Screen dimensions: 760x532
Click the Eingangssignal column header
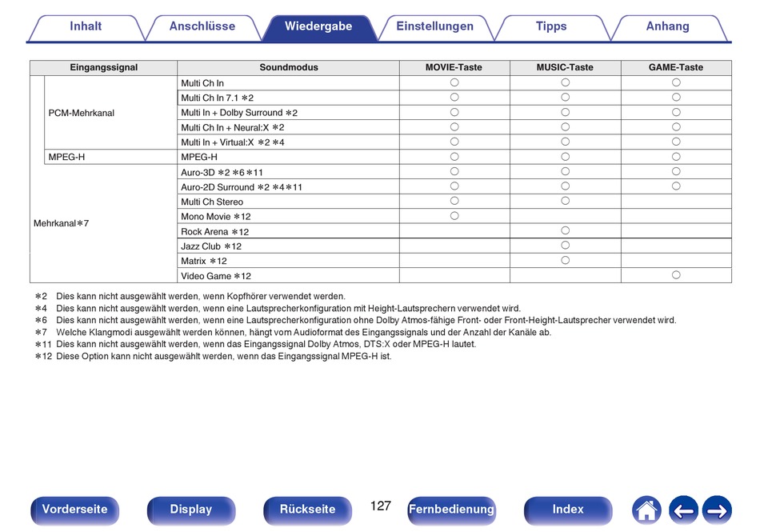104,68
